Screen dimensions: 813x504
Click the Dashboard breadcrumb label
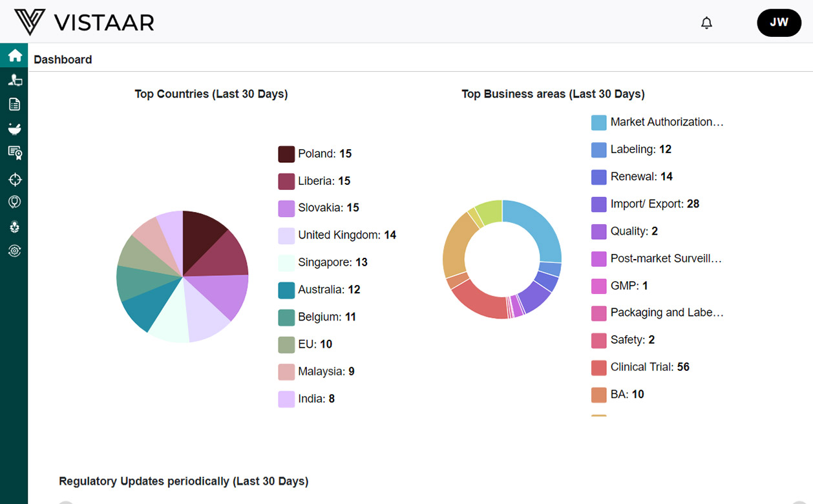point(63,59)
